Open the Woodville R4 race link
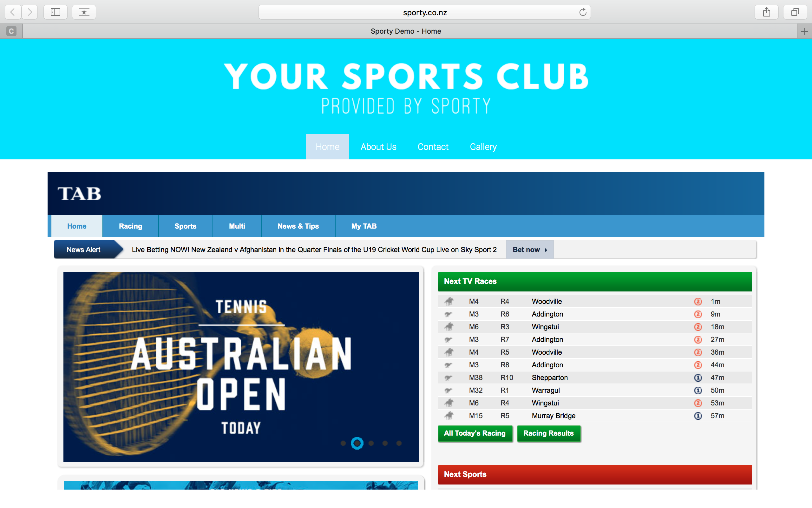Image resolution: width=812 pixels, height=508 pixels. [x=547, y=301]
